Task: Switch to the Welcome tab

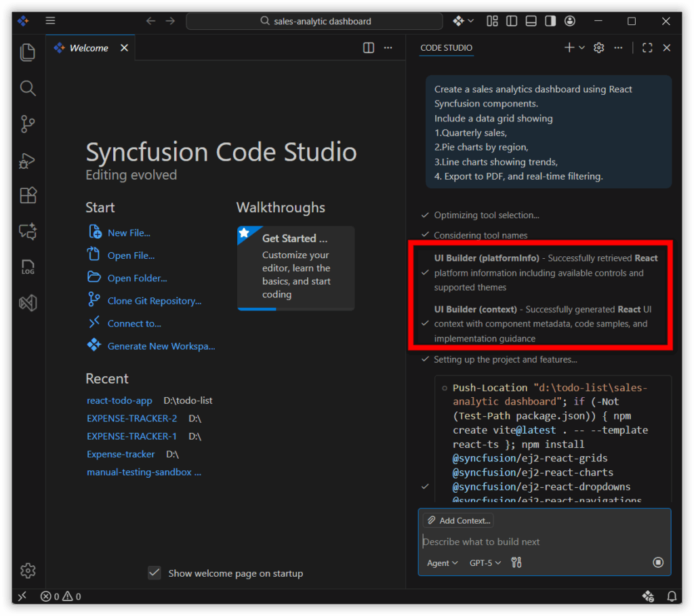Action: (89, 47)
